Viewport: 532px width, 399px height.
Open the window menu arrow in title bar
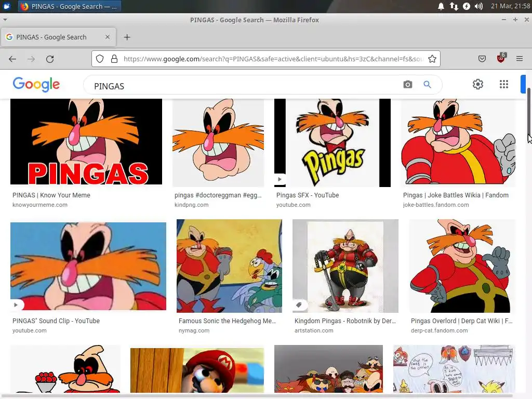[x=5, y=20]
